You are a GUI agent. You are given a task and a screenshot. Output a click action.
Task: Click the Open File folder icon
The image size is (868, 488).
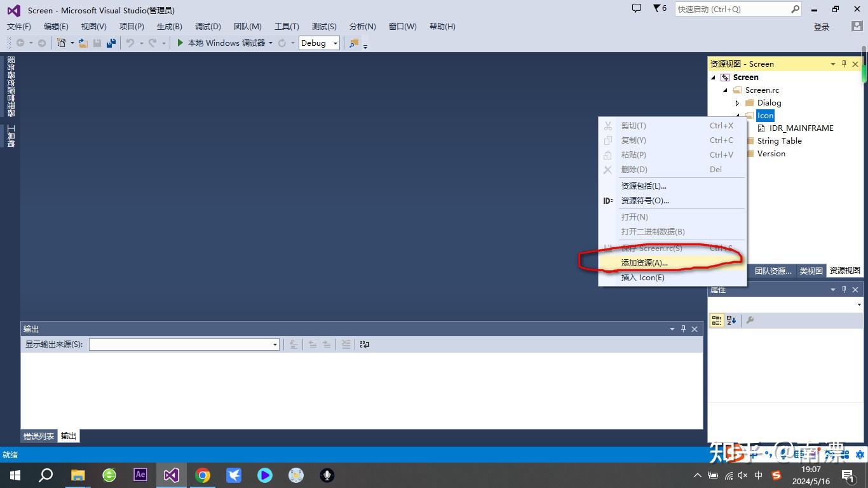pyautogui.click(x=83, y=43)
